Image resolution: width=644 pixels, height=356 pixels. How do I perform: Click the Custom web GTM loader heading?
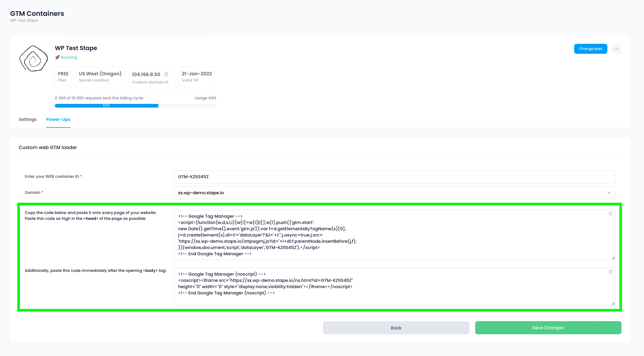[48, 147]
